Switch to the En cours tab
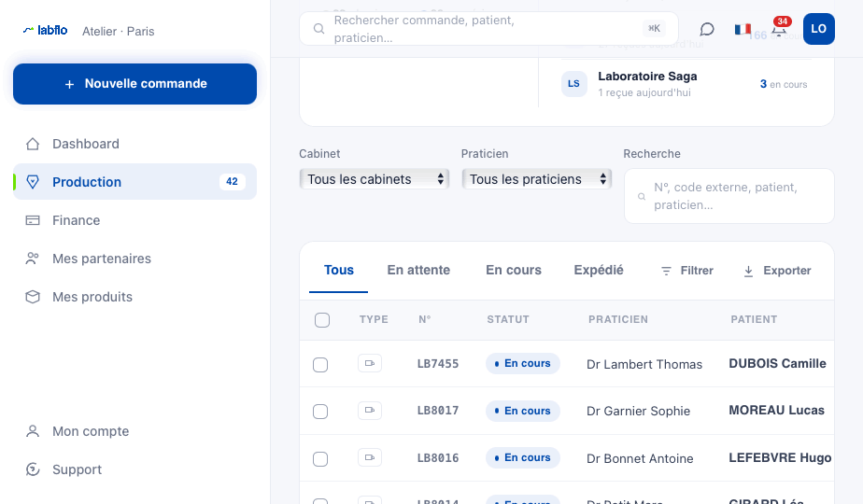 coord(514,270)
